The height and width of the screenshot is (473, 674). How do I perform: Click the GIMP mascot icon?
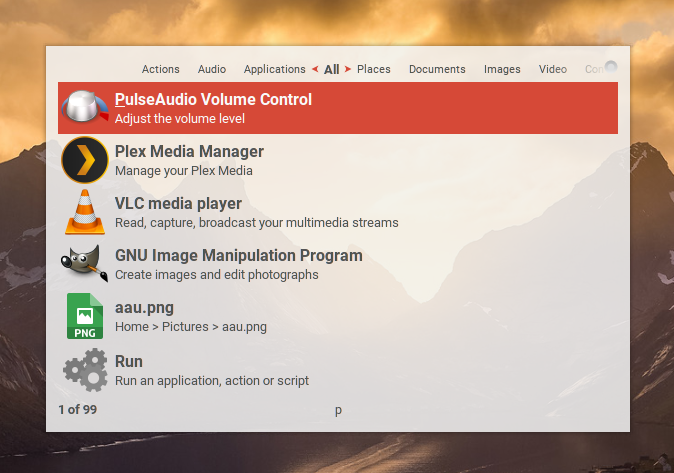tap(84, 263)
